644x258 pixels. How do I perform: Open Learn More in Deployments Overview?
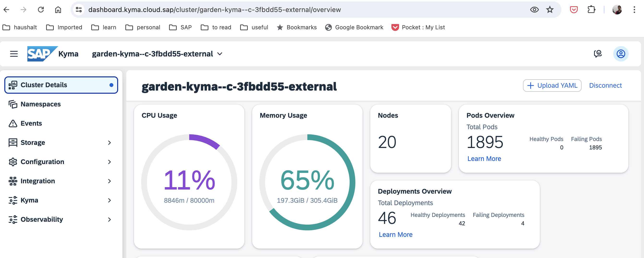click(395, 235)
